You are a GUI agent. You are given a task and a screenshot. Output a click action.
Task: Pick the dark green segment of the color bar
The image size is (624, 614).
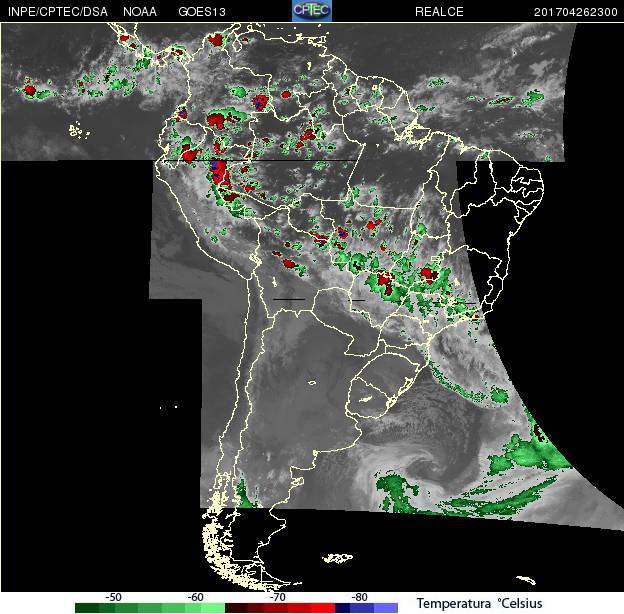coord(87,608)
